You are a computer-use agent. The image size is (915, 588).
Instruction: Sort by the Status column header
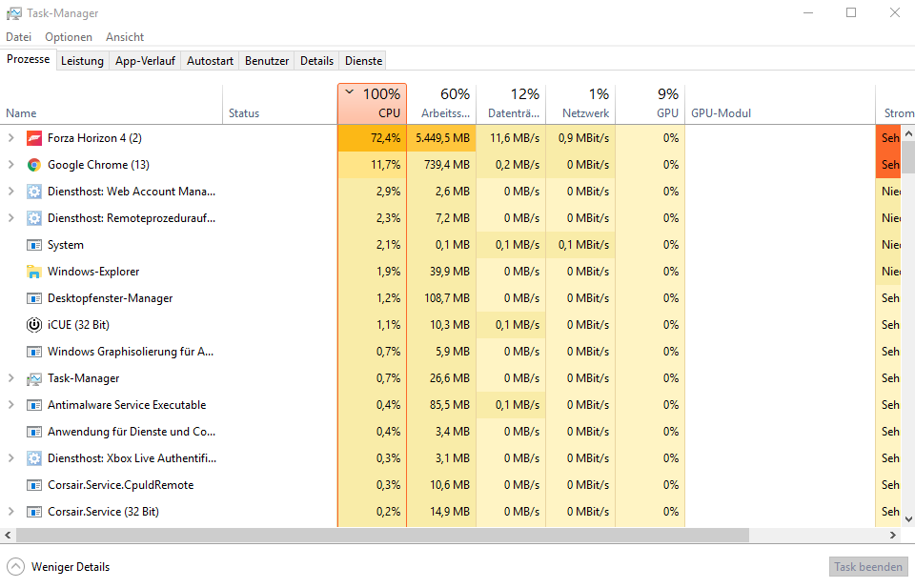click(x=280, y=105)
